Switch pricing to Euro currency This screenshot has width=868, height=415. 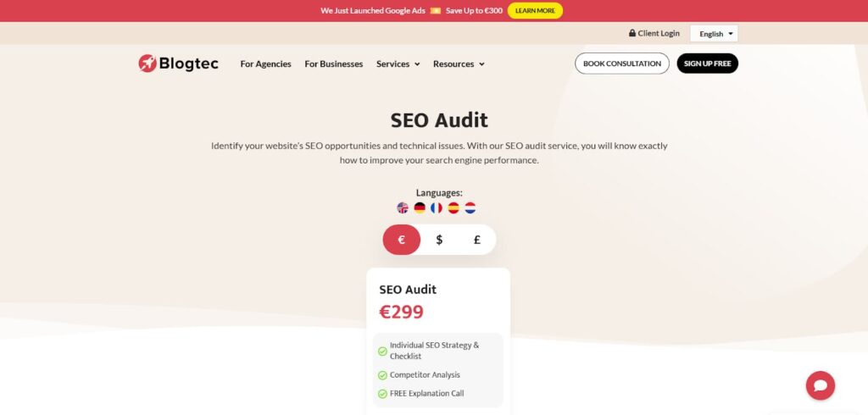point(401,240)
